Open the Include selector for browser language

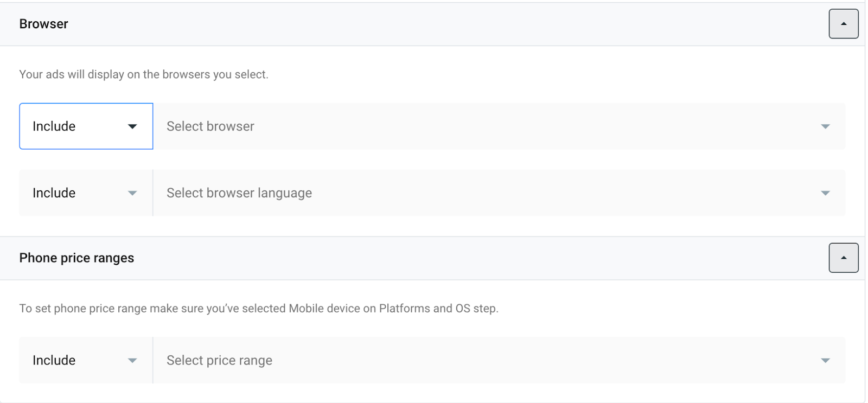(86, 193)
